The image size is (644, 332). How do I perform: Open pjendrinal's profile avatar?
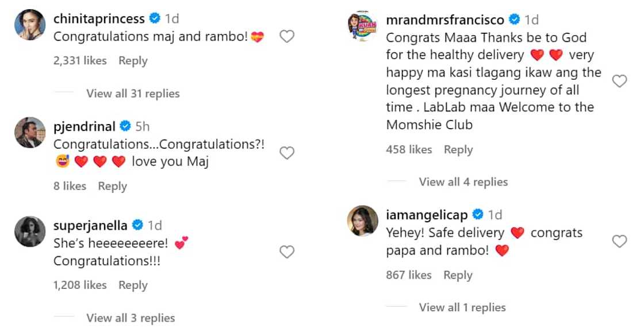click(x=29, y=132)
